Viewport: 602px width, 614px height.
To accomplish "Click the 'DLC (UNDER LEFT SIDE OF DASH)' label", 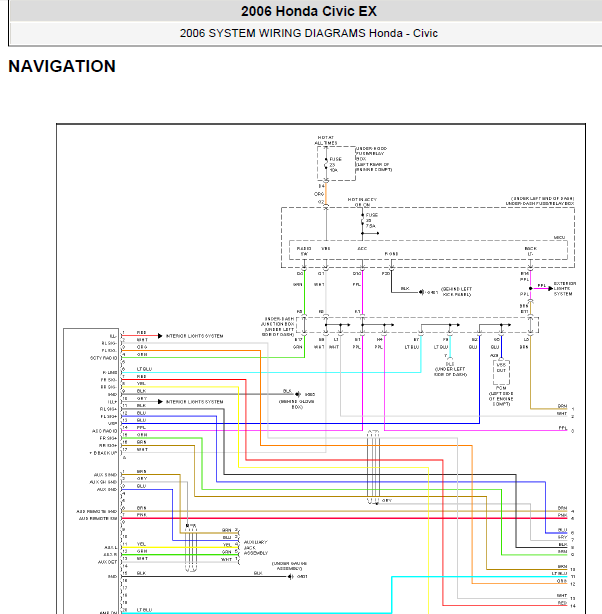I will tap(450, 369).
